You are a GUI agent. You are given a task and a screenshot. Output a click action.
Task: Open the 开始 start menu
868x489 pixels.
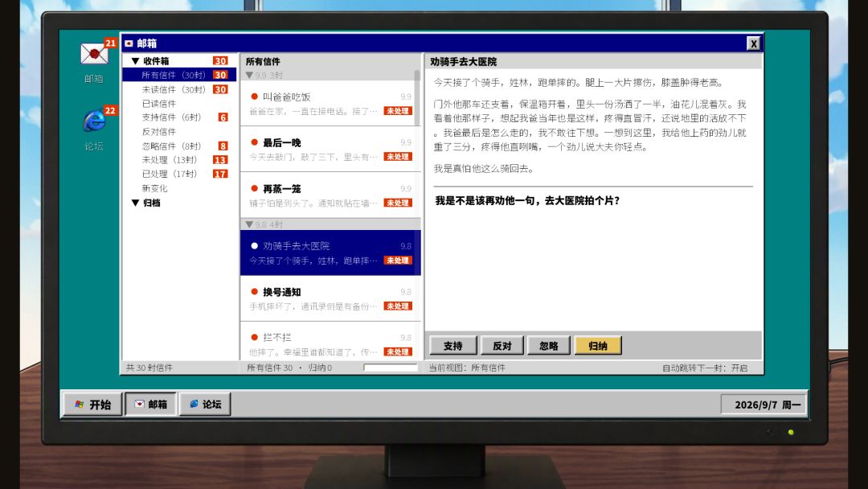point(92,405)
